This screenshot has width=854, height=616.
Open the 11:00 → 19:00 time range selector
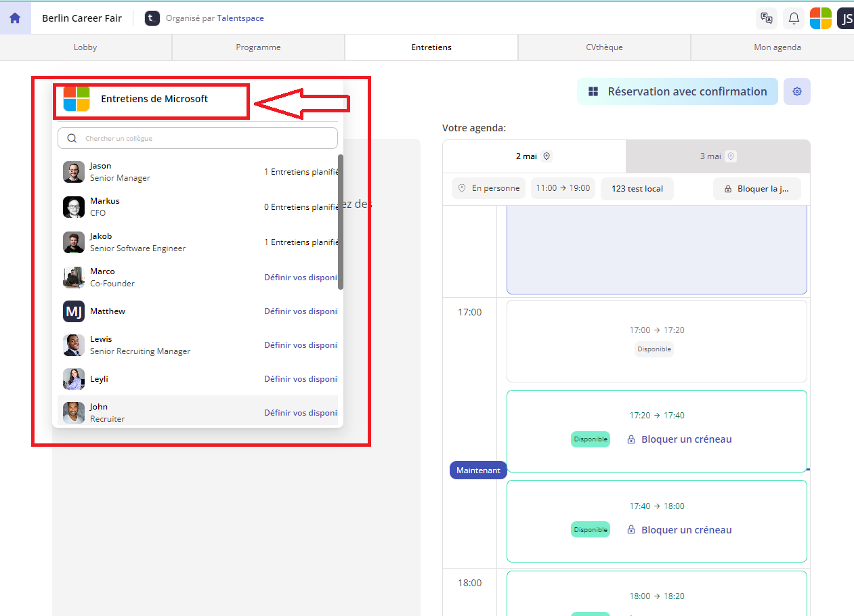[563, 188]
